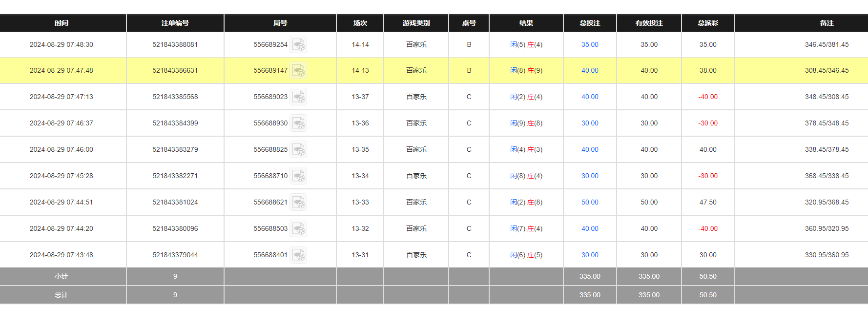
Task: Click the 结果 column header
Action: (526, 23)
